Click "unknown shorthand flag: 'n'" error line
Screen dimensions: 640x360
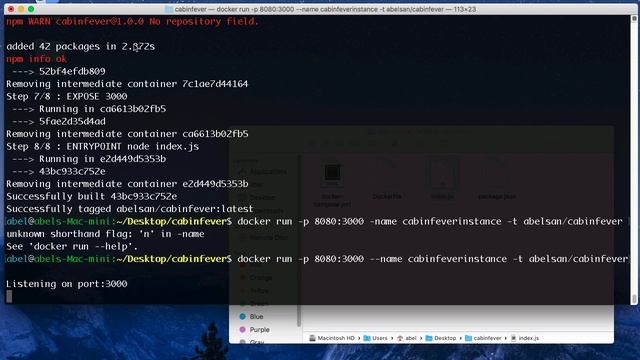[x=105, y=234]
